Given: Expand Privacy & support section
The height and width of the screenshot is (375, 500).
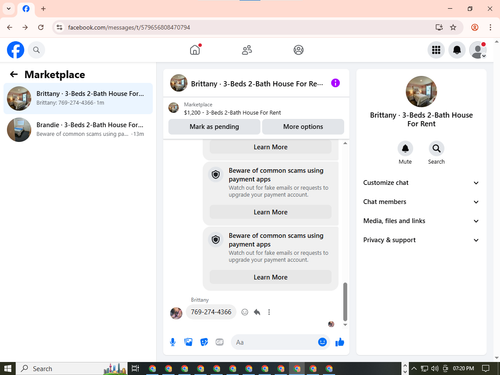Looking at the screenshot, I should pyautogui.click(x=421, y=240).
